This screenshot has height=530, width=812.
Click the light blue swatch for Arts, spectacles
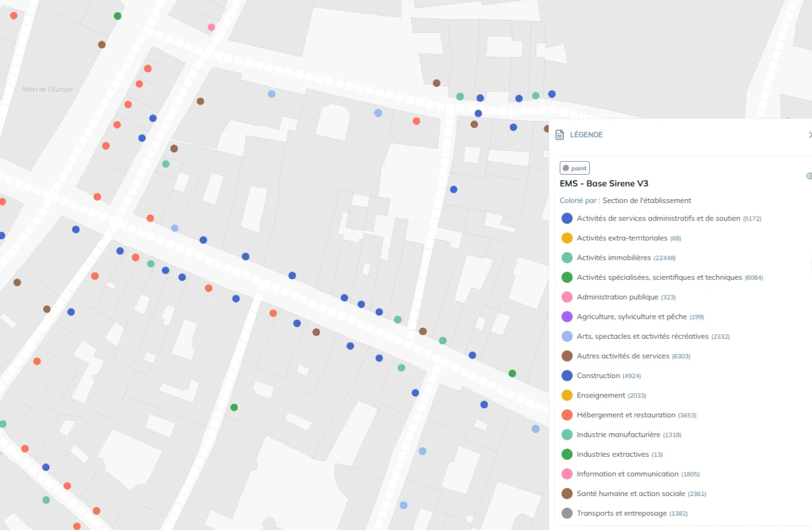[x=567, y=337]
